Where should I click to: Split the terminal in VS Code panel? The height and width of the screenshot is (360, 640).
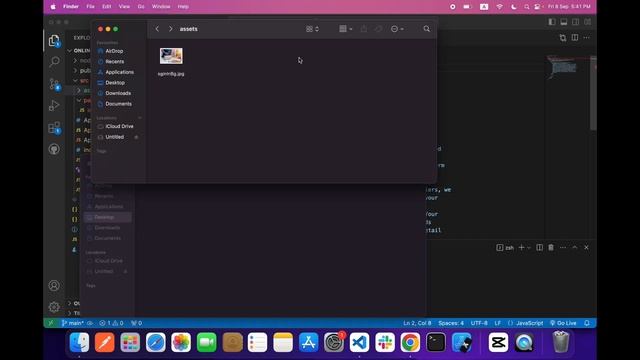[540, 247]
